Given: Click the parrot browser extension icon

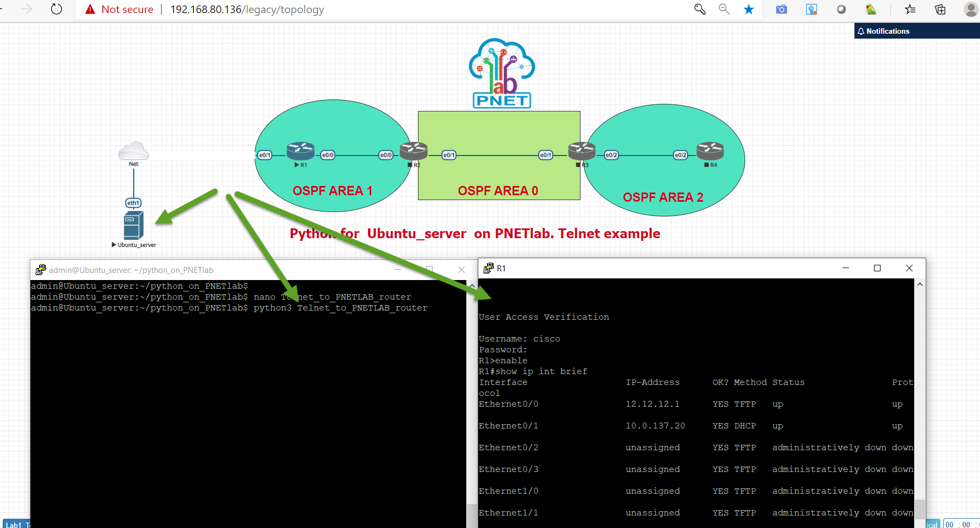Looking at the screenshot, I should point(871,9).
